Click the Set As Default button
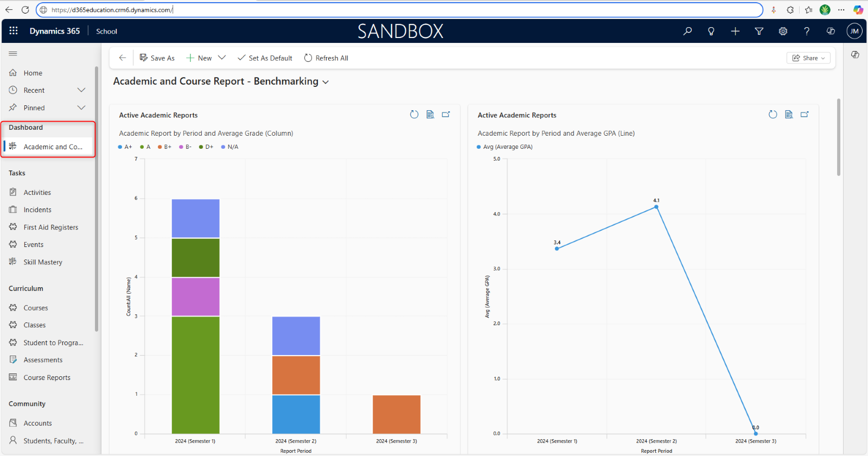Image resolution: width=868 pixels, height=456 pixels. pos(265,58)
